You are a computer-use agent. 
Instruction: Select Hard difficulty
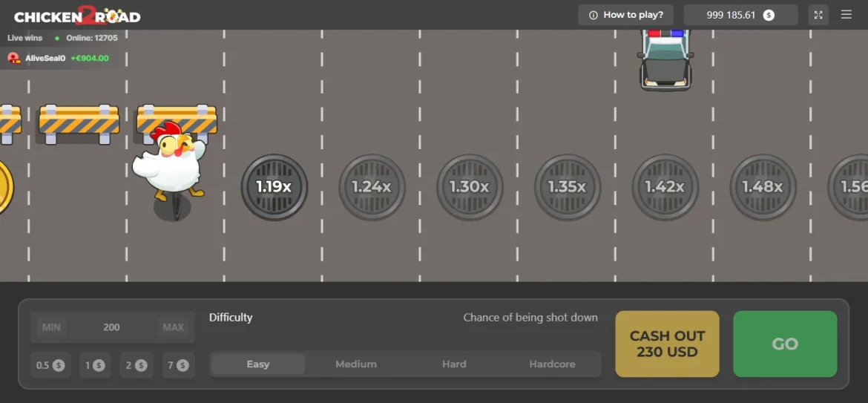454,364
